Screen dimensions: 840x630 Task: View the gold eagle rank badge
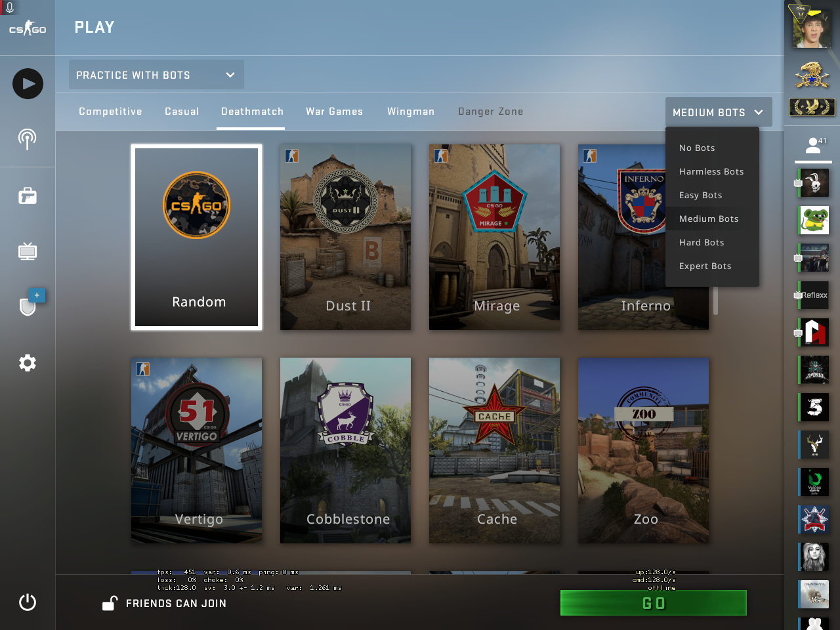[x=812, y=75]
